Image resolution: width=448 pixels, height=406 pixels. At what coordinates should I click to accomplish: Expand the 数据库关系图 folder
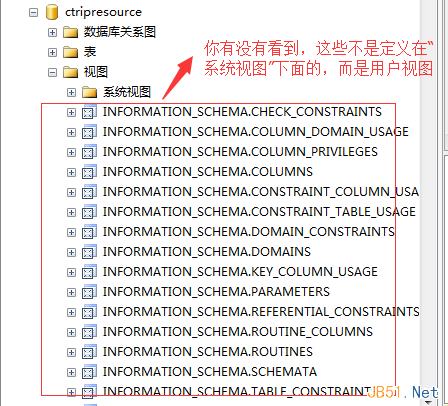click(52, 32)
